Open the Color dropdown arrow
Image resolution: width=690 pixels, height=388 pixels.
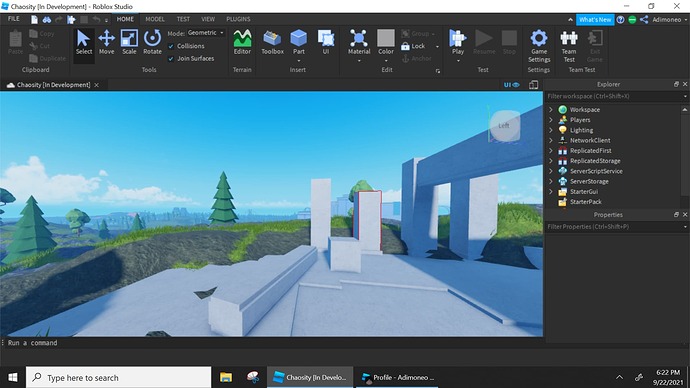[x=386, y=61]
